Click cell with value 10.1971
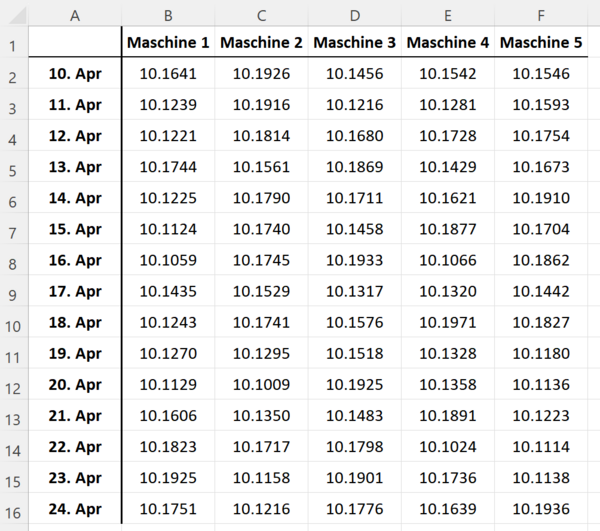Viewport: 600px width, 531px height. pyautogui.click(x=448, y=322)
